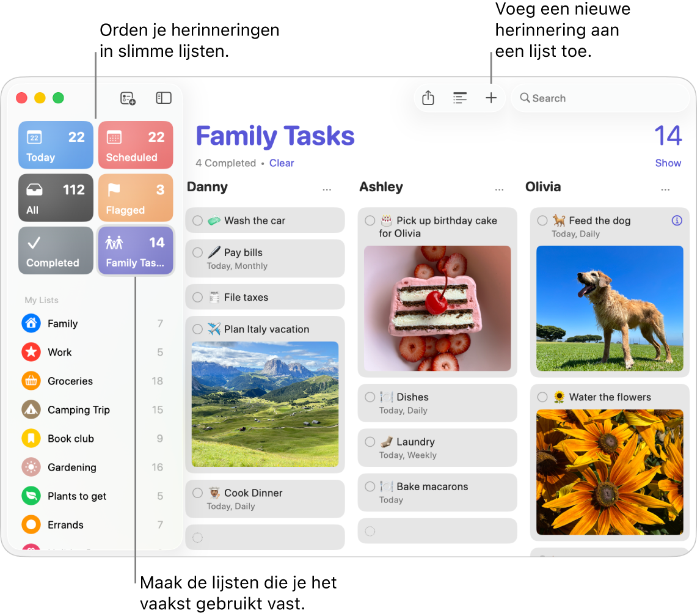The width and height of the screenshot is (700, 616).
Task: Open the Flagged smart list tile
Action: pos(136,198)
